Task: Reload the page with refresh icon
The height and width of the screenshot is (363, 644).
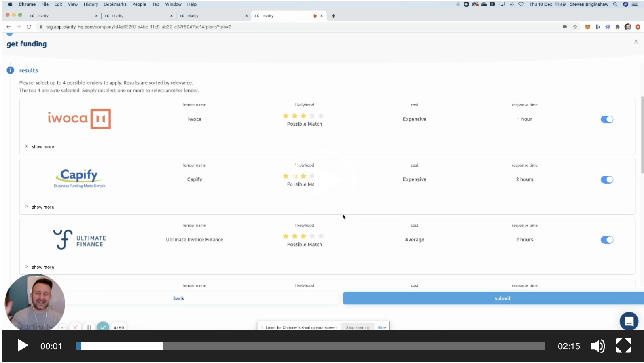Action: (x=29, y=27)
